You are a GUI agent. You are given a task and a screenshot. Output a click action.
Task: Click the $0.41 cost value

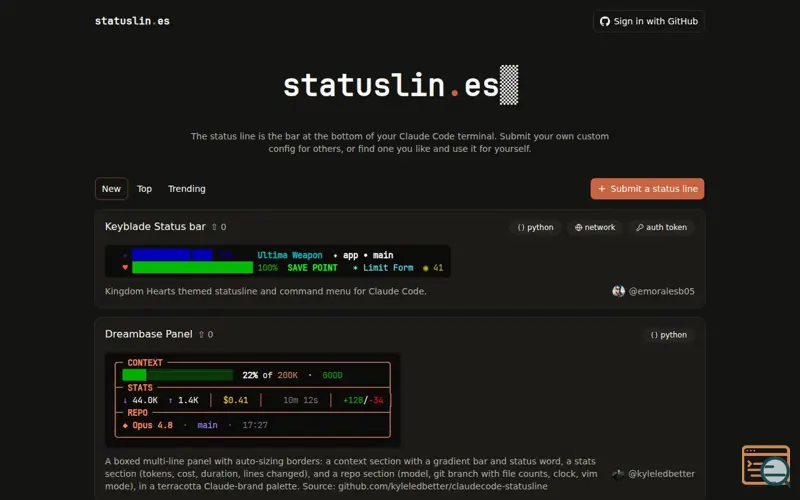point(236,400)
